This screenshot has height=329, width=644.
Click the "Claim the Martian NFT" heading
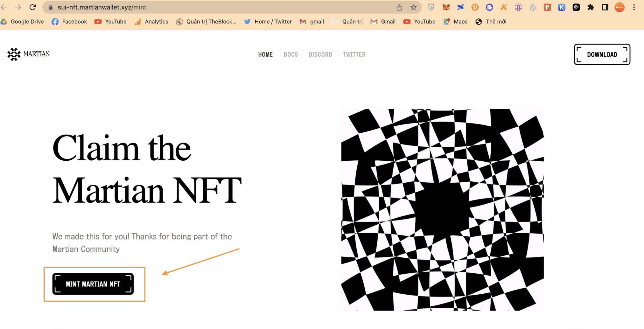[147, 169]
